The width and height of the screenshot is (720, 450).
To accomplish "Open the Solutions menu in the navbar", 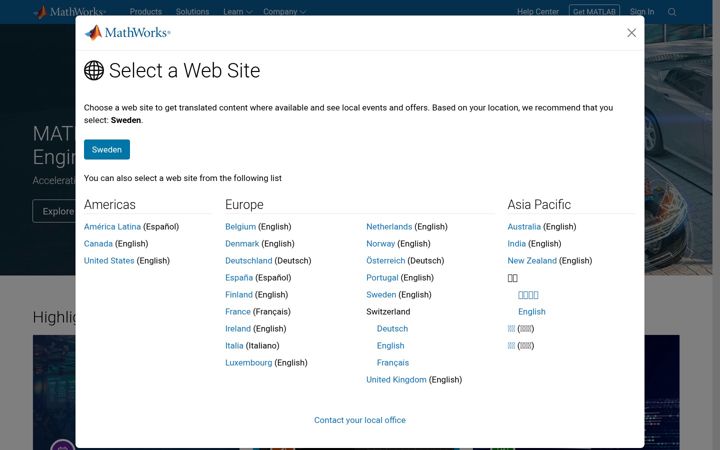I will [x=192, y=12].
